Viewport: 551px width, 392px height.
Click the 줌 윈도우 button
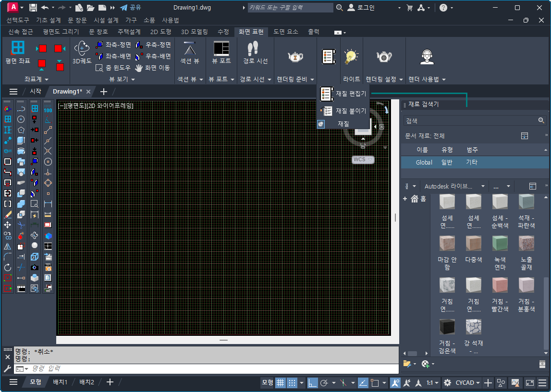point(113,68)
